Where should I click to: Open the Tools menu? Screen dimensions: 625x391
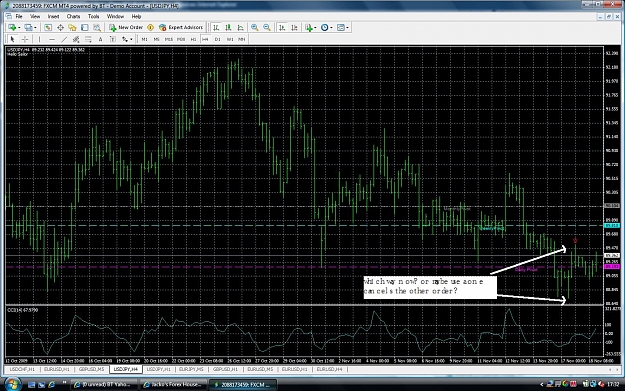[x=93, y=16]
